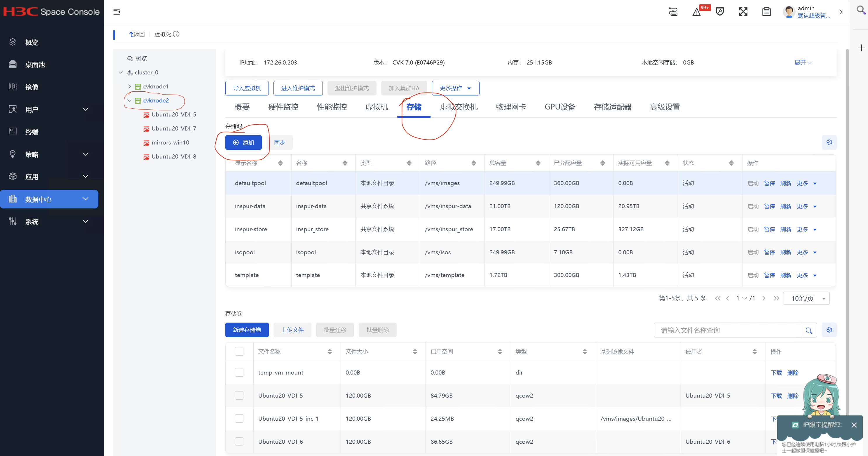Switch to the 物理网卡 tab
This screenshot has width=868, height=456.
(511, 107)
